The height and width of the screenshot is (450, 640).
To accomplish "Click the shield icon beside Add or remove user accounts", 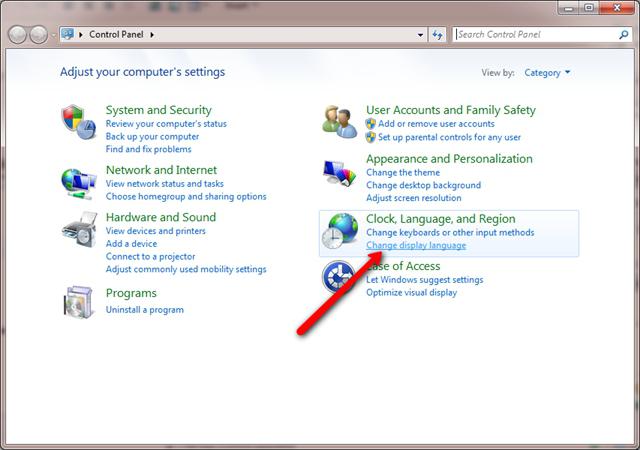I will tap(371, 124).
